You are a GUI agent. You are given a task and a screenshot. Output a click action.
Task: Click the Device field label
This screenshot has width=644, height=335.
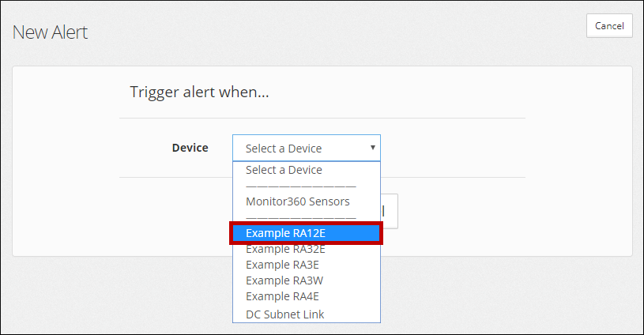pos(190,148)
